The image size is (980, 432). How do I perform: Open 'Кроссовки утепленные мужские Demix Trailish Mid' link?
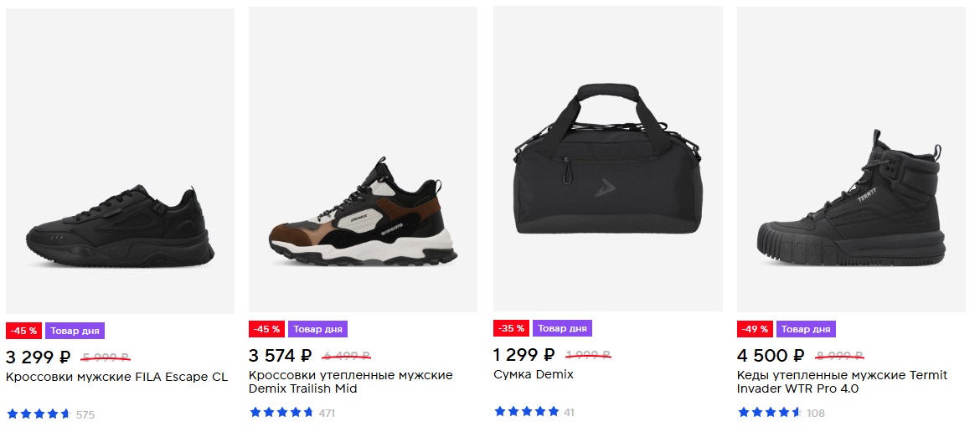350,382
